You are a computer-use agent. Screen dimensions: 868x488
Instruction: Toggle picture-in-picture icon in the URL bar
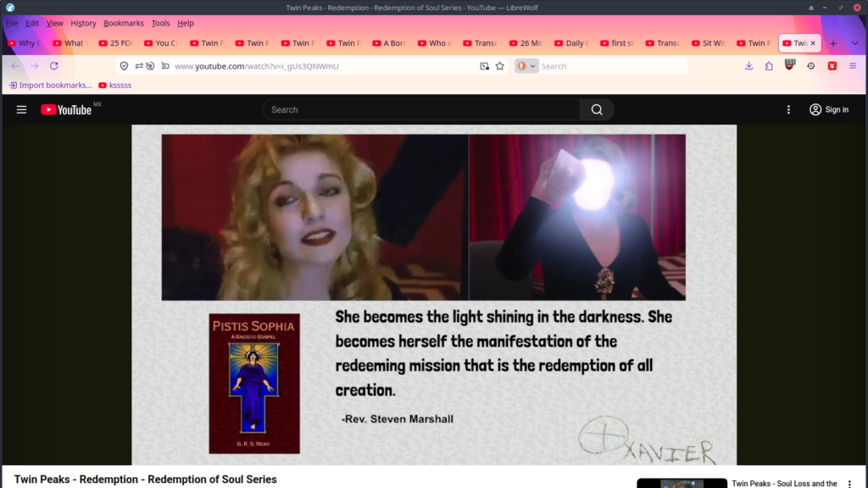(484, 66)
